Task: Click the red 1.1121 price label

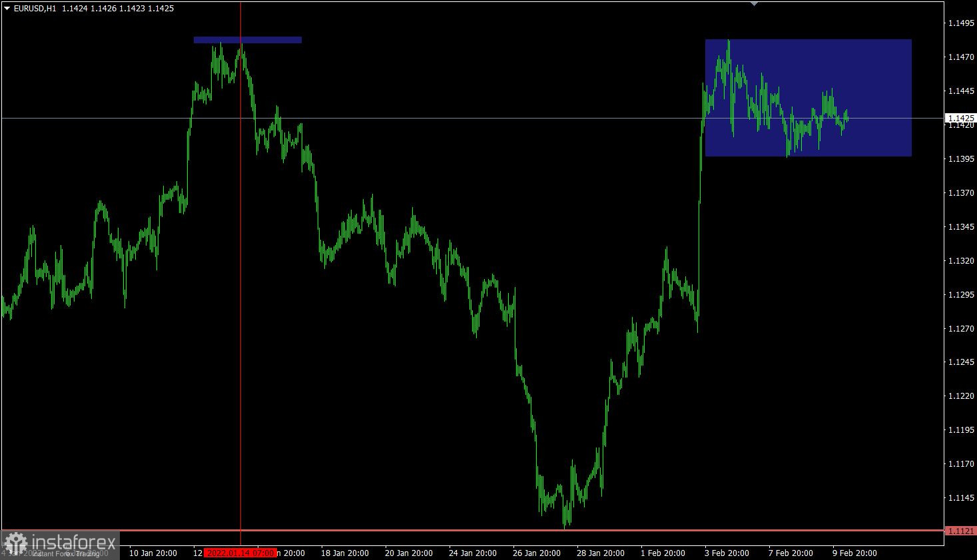Action: point(960,531)
